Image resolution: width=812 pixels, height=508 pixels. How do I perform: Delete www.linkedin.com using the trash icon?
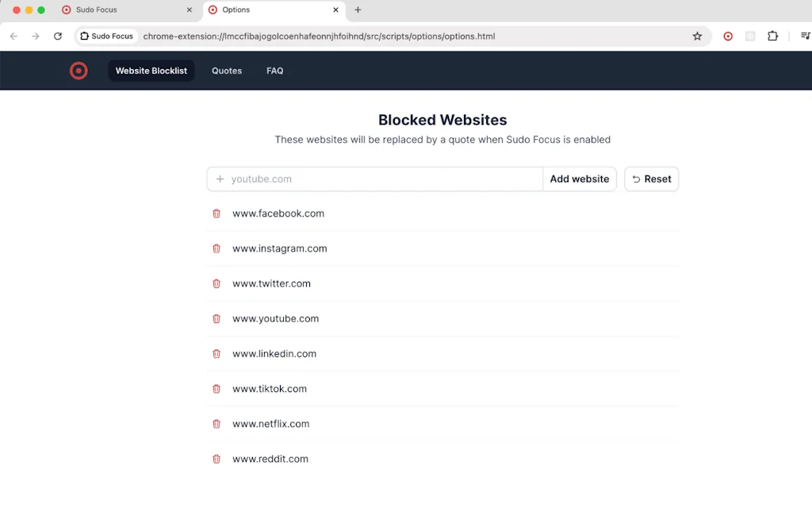(216, 353)
